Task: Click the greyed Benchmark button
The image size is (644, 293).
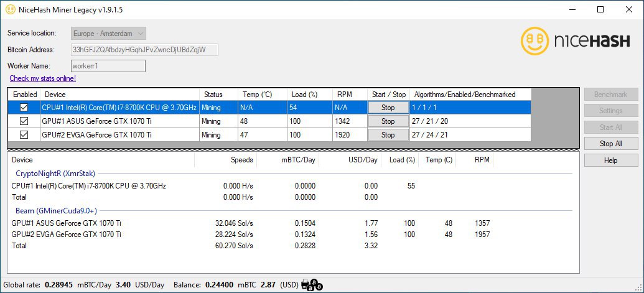Action: click(611, 95)
